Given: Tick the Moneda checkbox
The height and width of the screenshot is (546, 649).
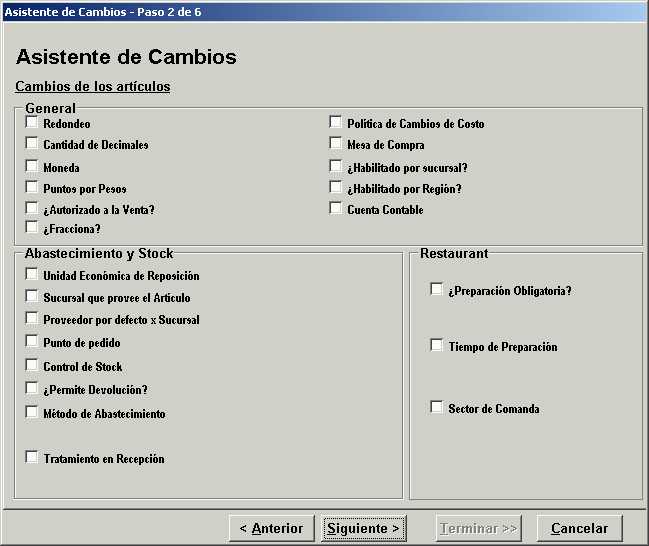Looking at the screenshot, I should pos(32,167).
